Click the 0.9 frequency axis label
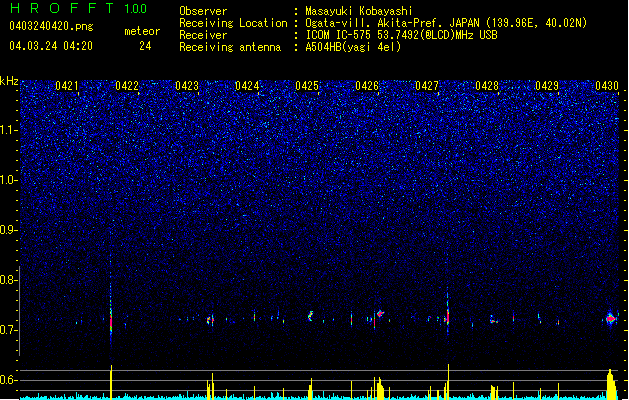The image size is (629, 400). (8, 230)
